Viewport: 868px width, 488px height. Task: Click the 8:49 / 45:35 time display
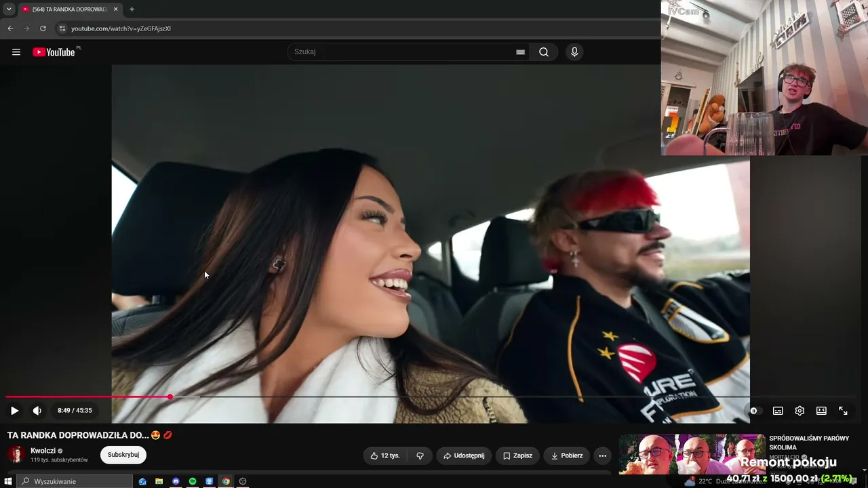(x=75, y=411)
